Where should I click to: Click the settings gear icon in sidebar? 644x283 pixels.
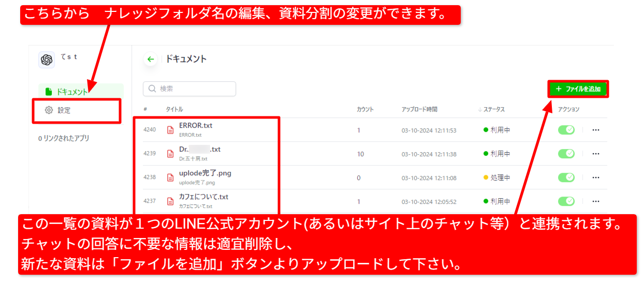49,110
